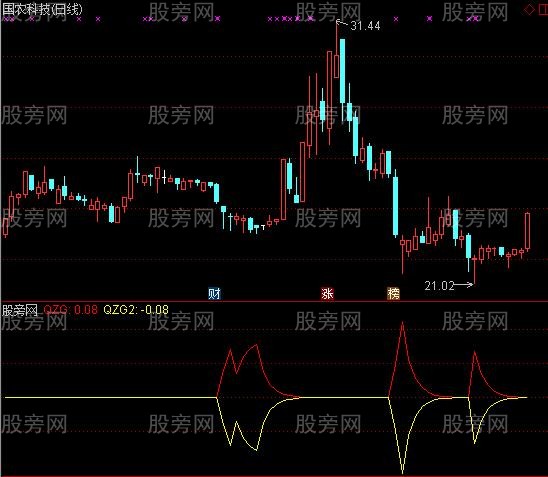The width and height of the screenshot is (548, 477).
Task: Click the red diamond icon at top right
Action: pos(529,10)
